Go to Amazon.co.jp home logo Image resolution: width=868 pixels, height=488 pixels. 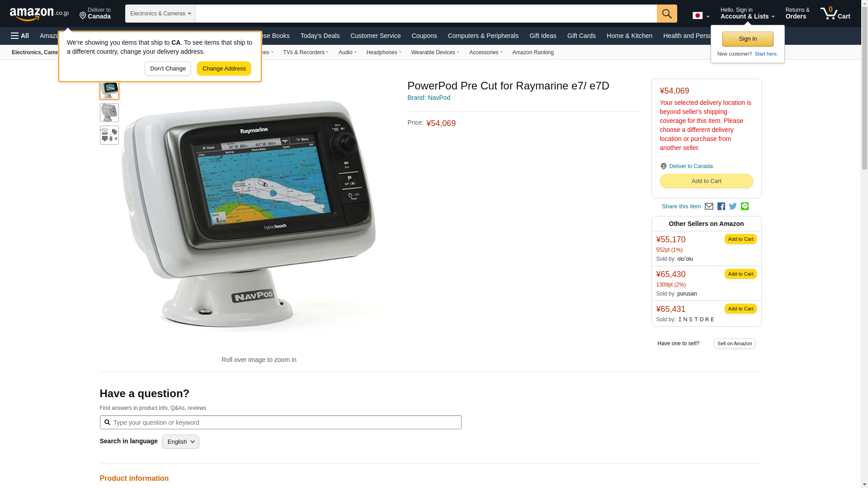[x=39, y=14]
